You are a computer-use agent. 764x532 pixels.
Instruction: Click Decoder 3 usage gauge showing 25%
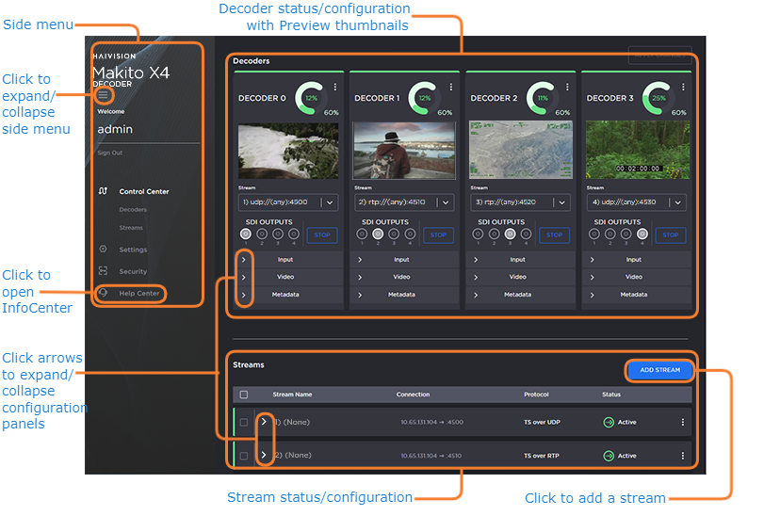[658, 97]
